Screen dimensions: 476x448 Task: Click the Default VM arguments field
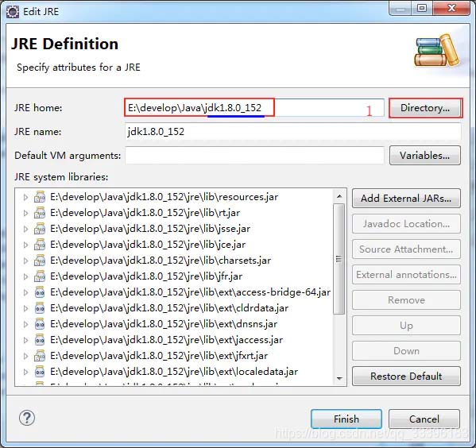tap(255, 156)
